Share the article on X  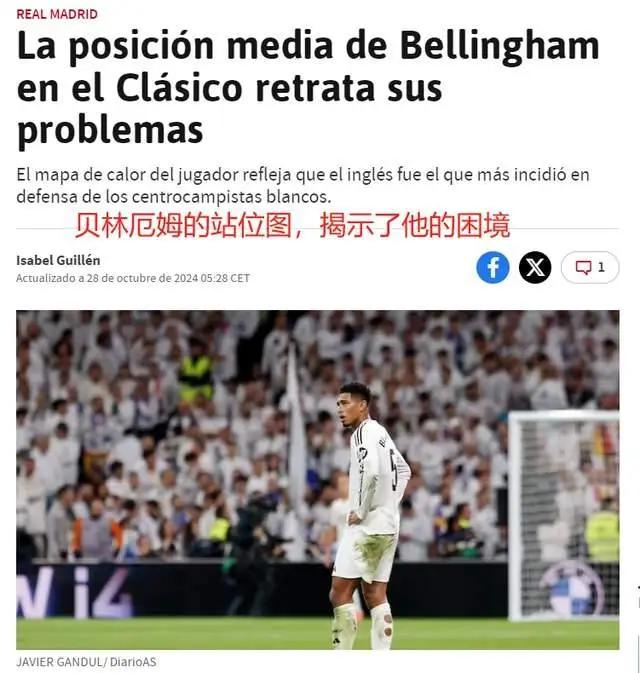point(535,267)
